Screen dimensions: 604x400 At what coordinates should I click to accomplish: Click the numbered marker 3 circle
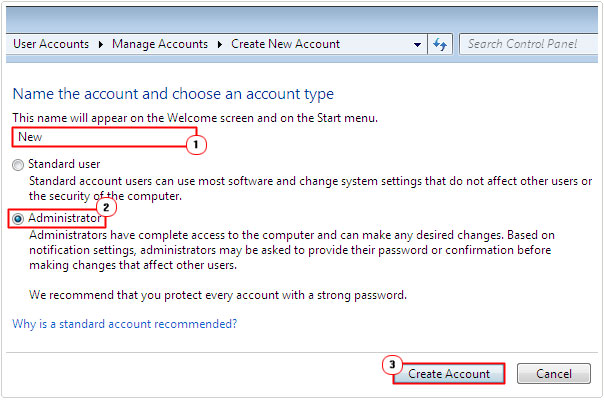pyautogui.click(x=392, y=365)
